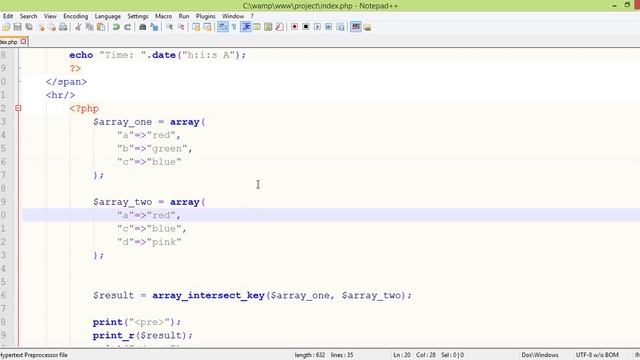The width and height of the screenshot is (640, 360).
Task: Open the Search menu
Action: pyautogui.click(x=28, y=16)
